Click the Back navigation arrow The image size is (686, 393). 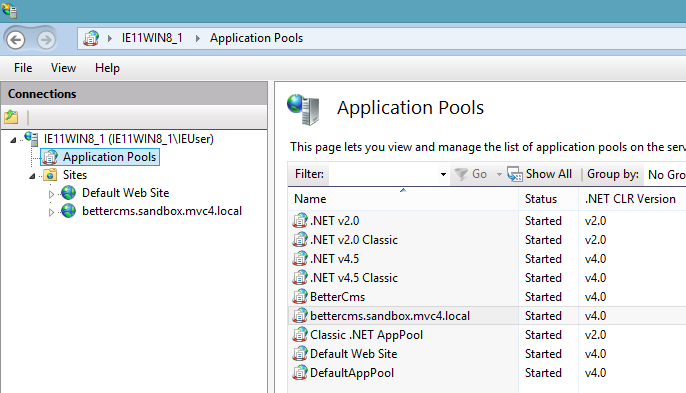pos(16,40)
